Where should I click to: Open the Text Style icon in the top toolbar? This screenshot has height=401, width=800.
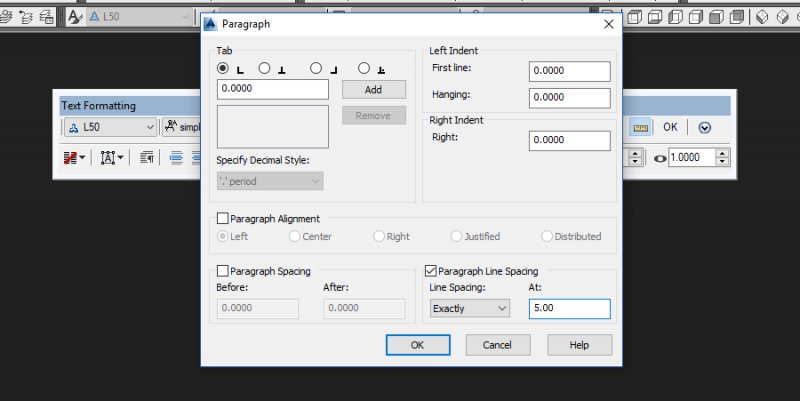point(75,17)
